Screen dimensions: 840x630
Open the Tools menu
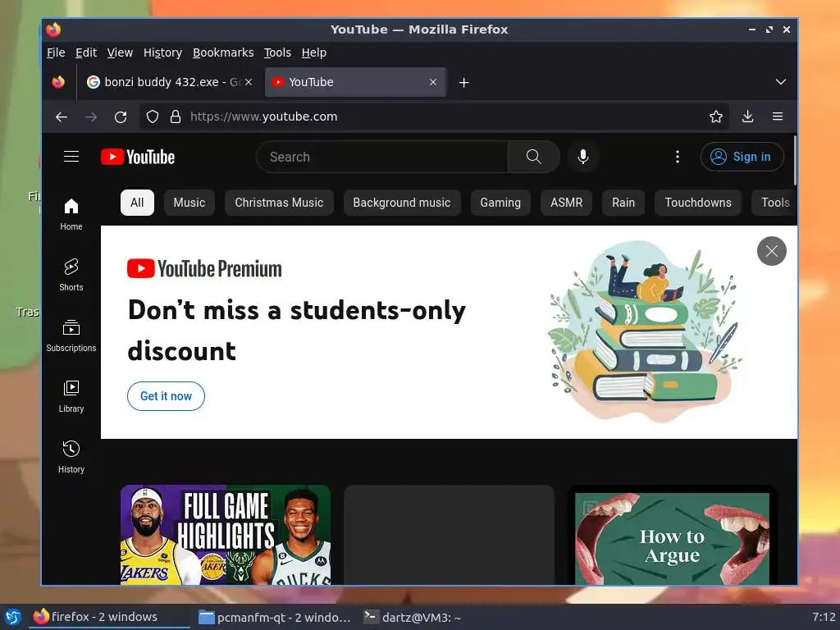pyautogui.click(x=277, y=52)
